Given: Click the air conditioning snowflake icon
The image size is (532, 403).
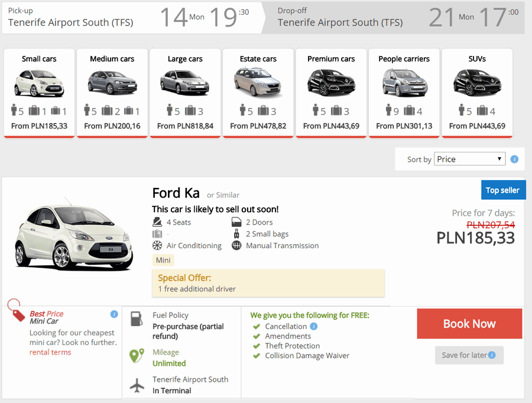Looking at the screenshot, I should pyautogui.click(x=157, y=245).
